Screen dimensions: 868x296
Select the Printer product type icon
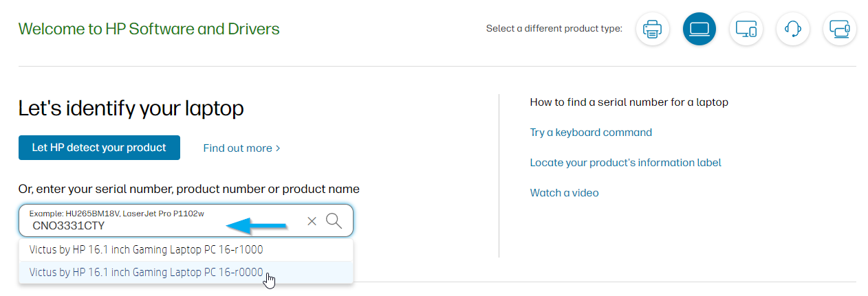pyautogui.click(x=652, y=30)
